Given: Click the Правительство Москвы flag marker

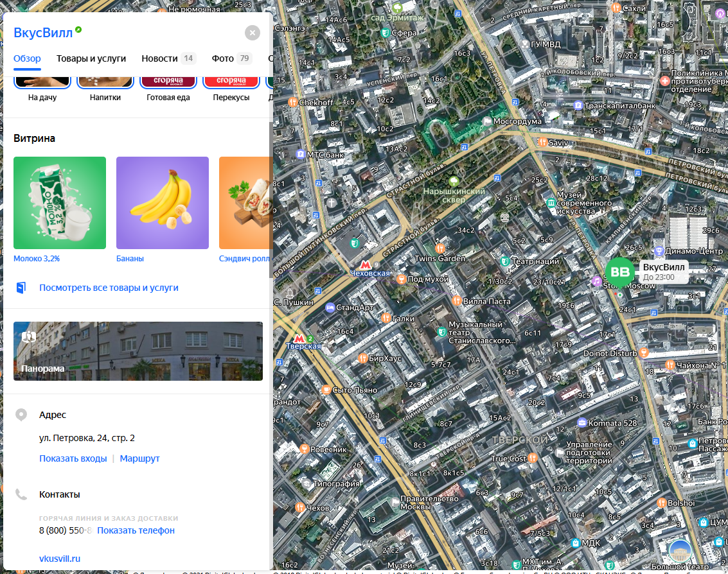Looking at the screenshot, I should point(395,502).
